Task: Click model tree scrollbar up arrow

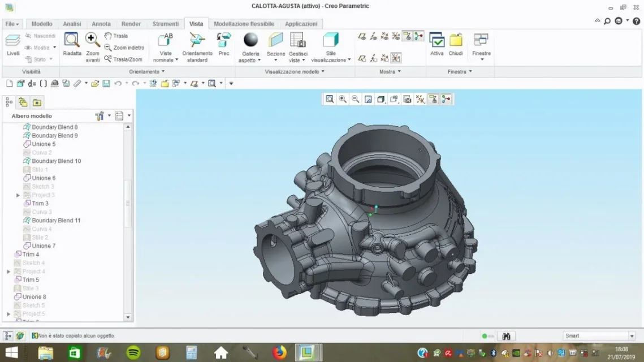Action: [x=128, y=127]
